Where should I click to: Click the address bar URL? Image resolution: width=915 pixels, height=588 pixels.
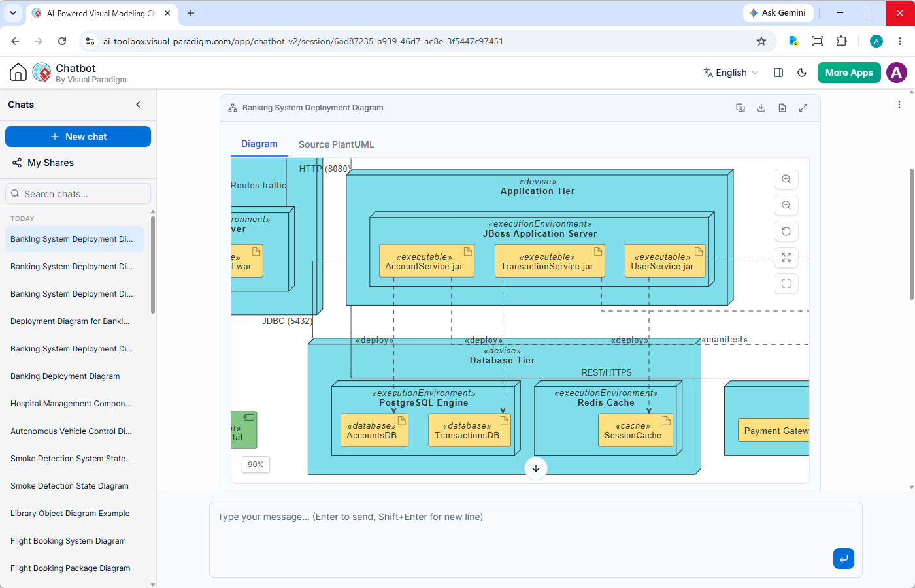pos(303,41)
